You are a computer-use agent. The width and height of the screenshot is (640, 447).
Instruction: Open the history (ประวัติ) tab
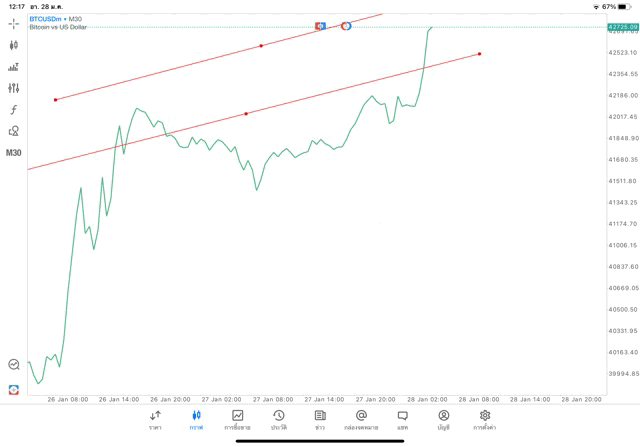point(279,419)
